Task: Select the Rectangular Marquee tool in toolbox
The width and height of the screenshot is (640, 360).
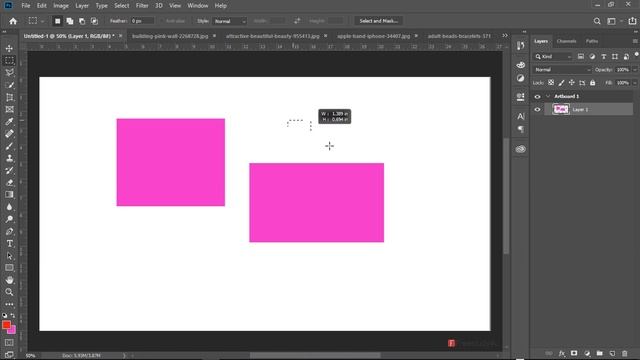Action: tap(9, 60)
